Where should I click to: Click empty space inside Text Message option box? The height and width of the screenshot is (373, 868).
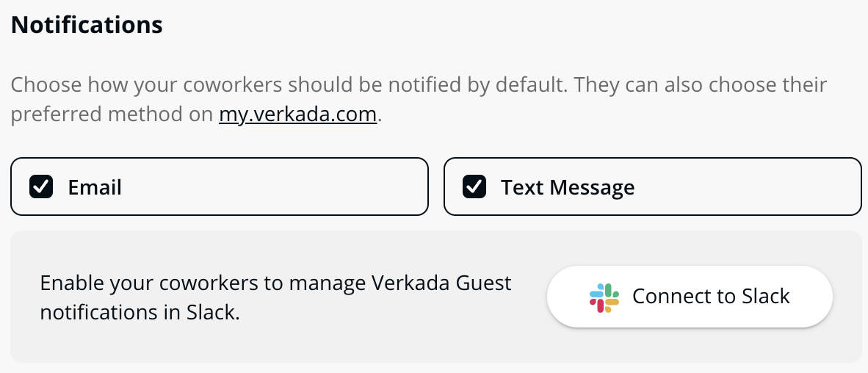pos(749,187)
